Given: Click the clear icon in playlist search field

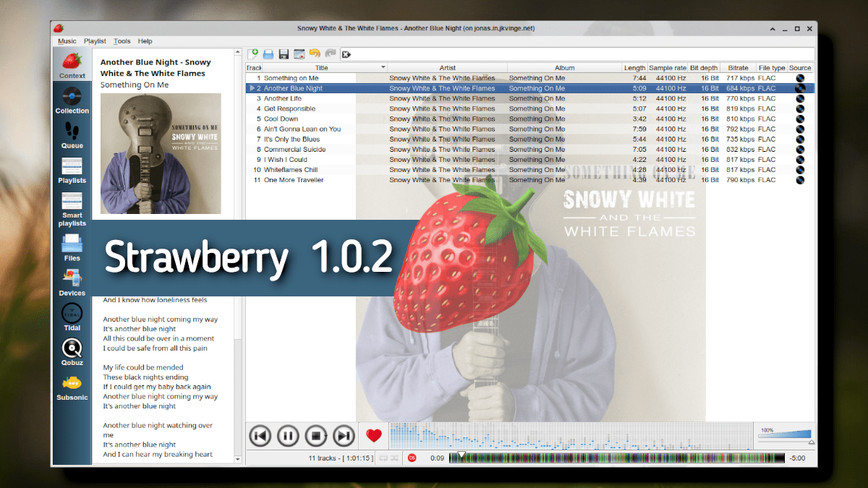Looking at the screenshot, I should pyautogui.click(x=346, y=54).
